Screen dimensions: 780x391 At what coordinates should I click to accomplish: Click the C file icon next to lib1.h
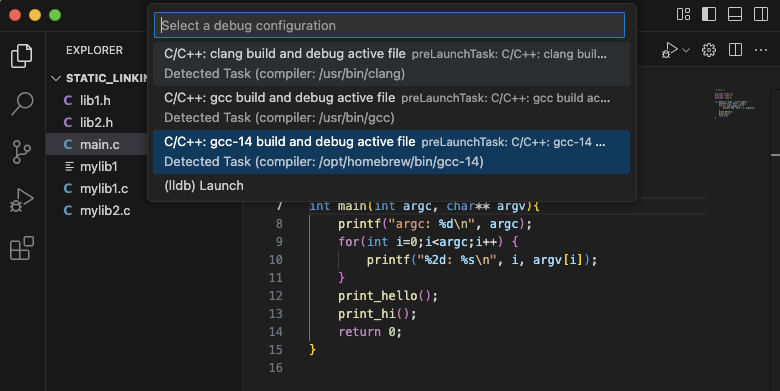tap(68, 100)
